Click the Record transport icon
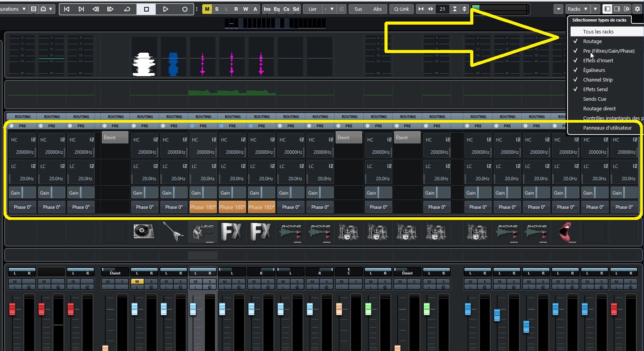 (x=185, y=9)
